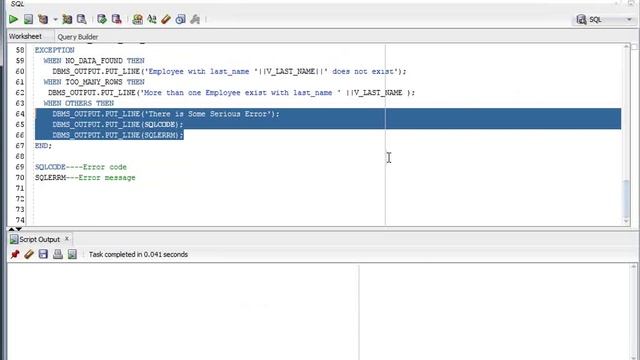Click the END; statement on line 67

pyautogui.click(x=43, y=145)
